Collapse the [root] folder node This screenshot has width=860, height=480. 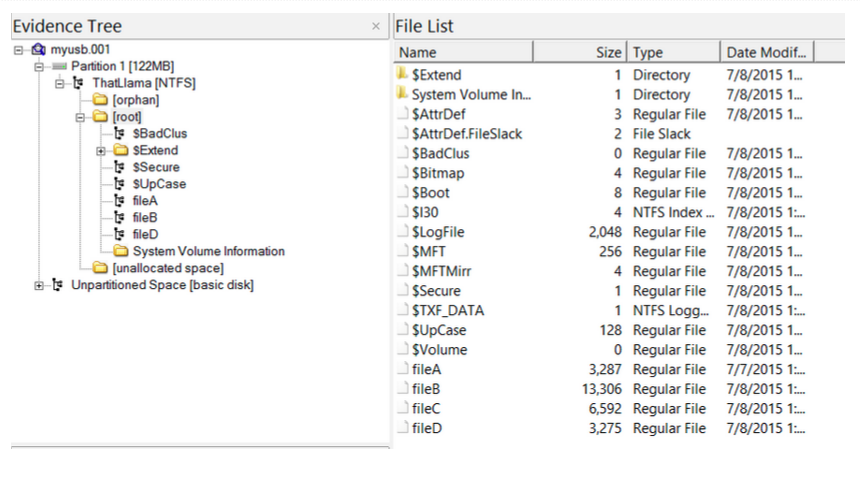[x=82, y=117]
